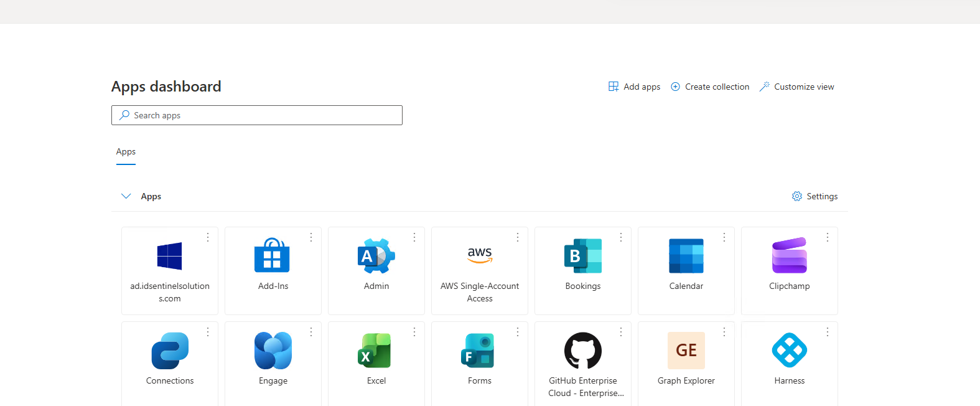Open more options for Engage tile
980x406 pixels.
click(311, 332)
